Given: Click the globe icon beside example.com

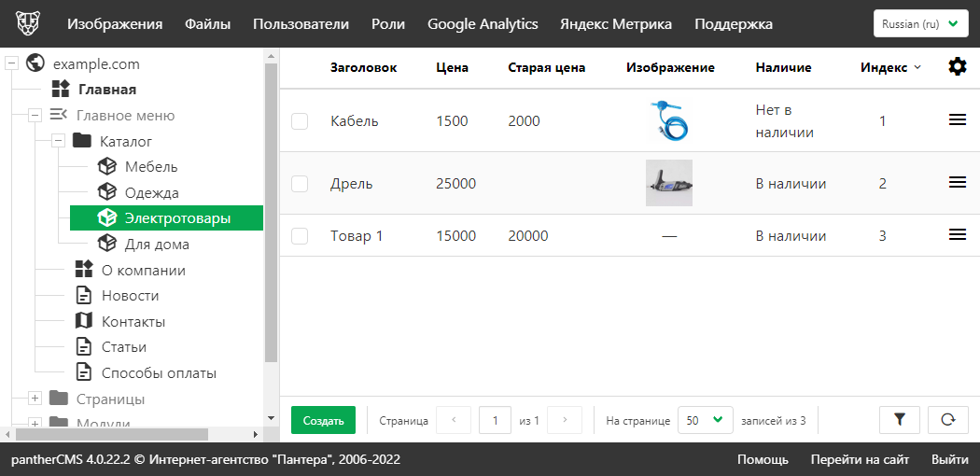Looking at the screenshot, I should click(36, 63).
